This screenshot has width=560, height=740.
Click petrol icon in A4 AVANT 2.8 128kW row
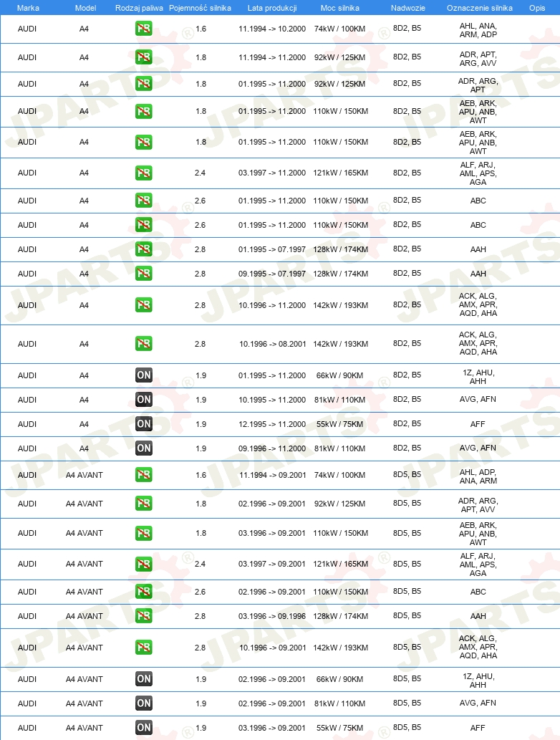tap(143, 616)
